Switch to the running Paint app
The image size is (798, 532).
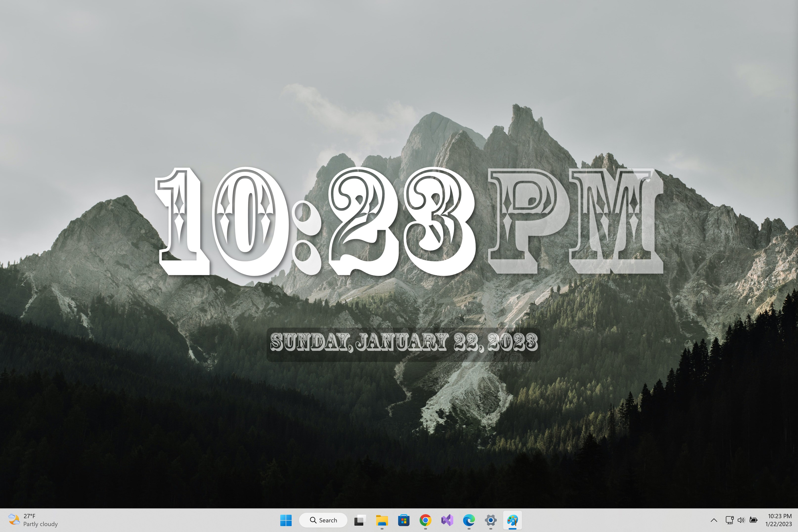(x=513, y=520)
